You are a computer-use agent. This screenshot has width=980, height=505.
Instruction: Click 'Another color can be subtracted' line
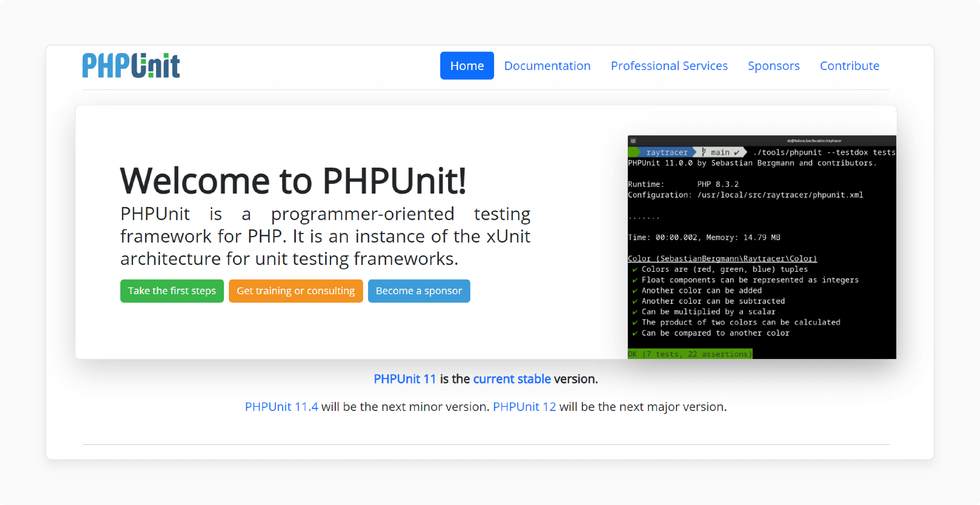click(x=708, y=301)
